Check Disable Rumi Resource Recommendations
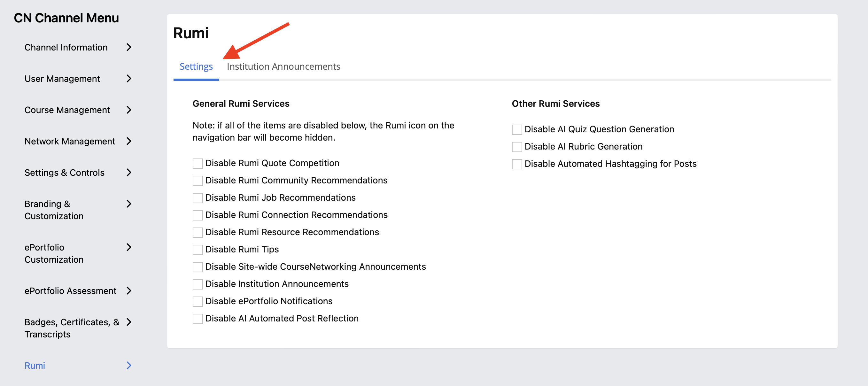The image size is (868, 386). (198, 233)
